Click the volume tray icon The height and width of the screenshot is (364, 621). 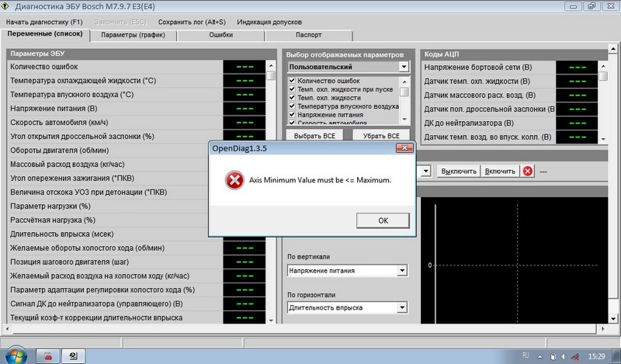click(564, 356)
